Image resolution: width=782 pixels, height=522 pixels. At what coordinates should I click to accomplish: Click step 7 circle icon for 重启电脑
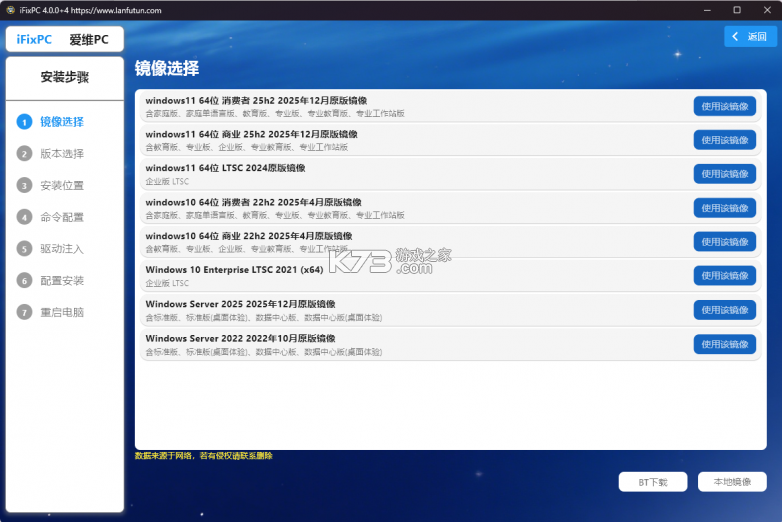coord(24,313)
